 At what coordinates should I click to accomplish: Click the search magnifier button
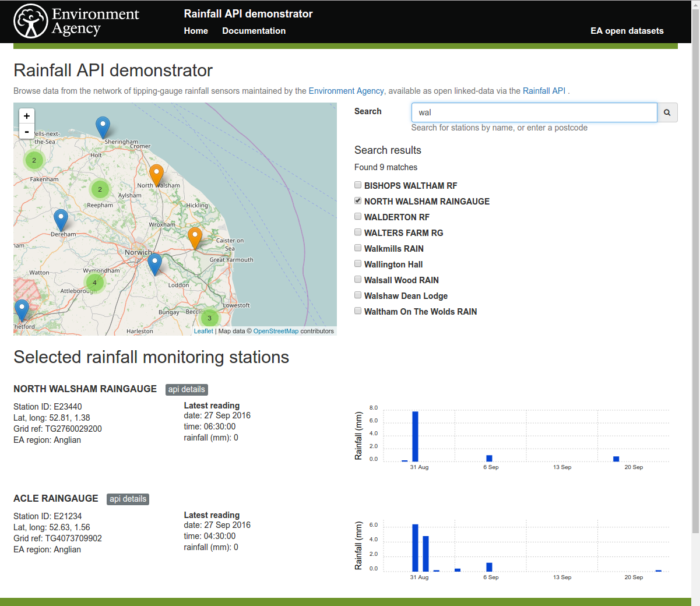(x=667, y=112)
